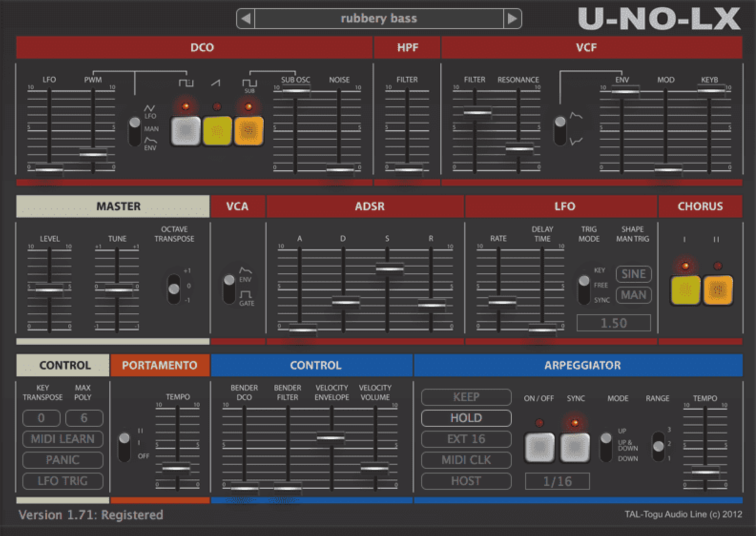
Task: Click the velocity envelope slider handle
Action: click(x=331, y=437)
